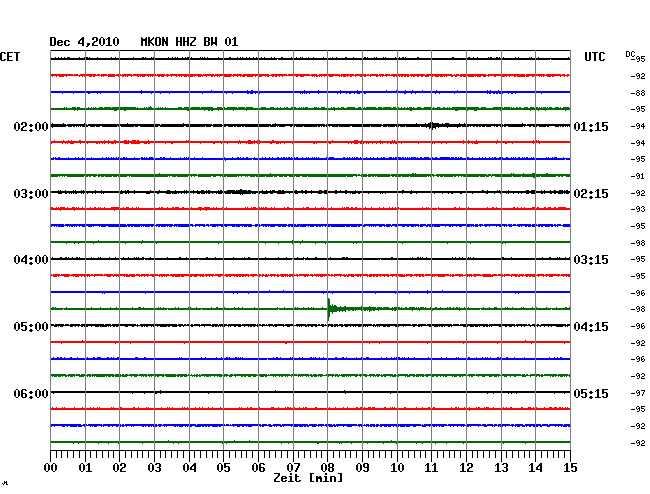Click the "04:15" UTC time label
650x494 pixels.
pyautogui.click(x=591, y=327)
